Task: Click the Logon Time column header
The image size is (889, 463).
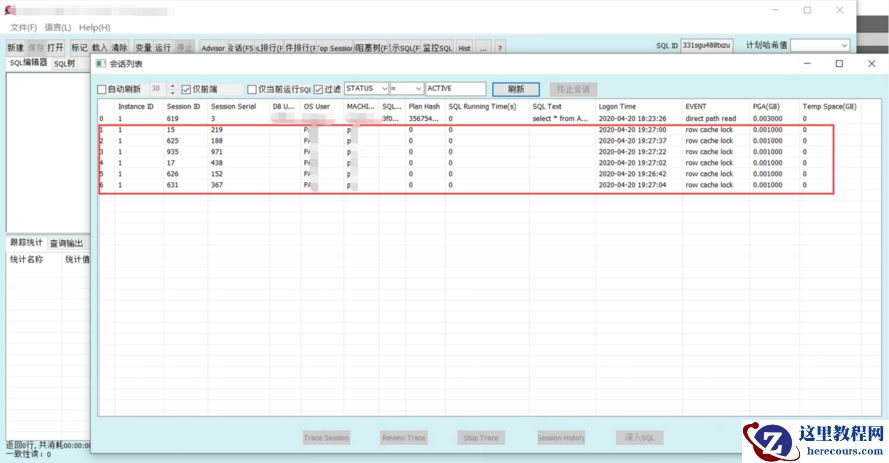Action: [638, 107]
